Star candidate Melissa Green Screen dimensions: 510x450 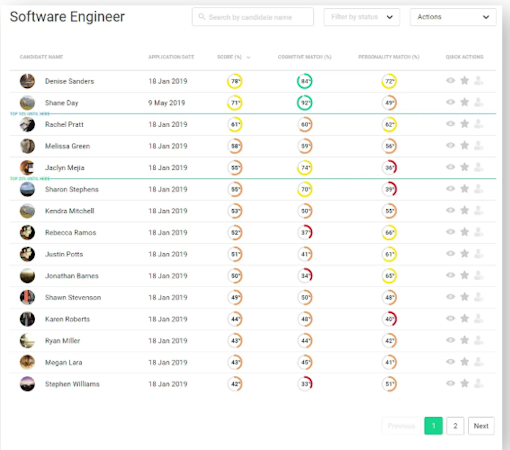coord(464,145)
